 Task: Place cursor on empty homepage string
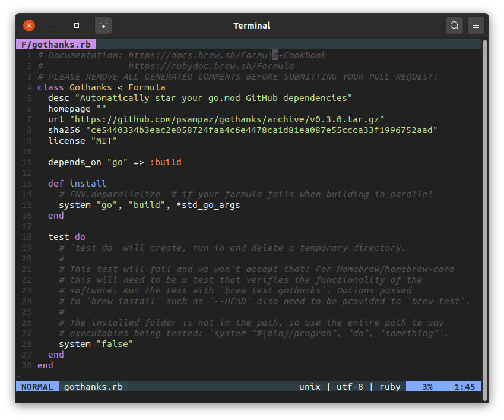pyautogui.click(x=101, y=109)
